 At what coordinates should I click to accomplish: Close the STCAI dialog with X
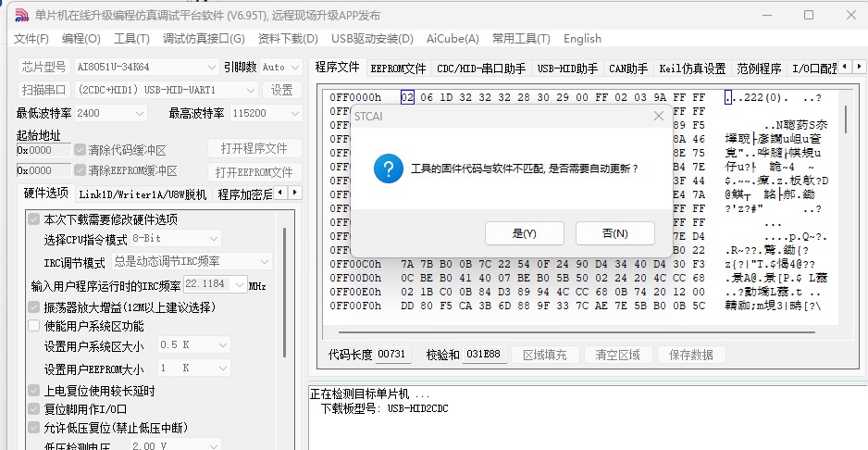658,117
